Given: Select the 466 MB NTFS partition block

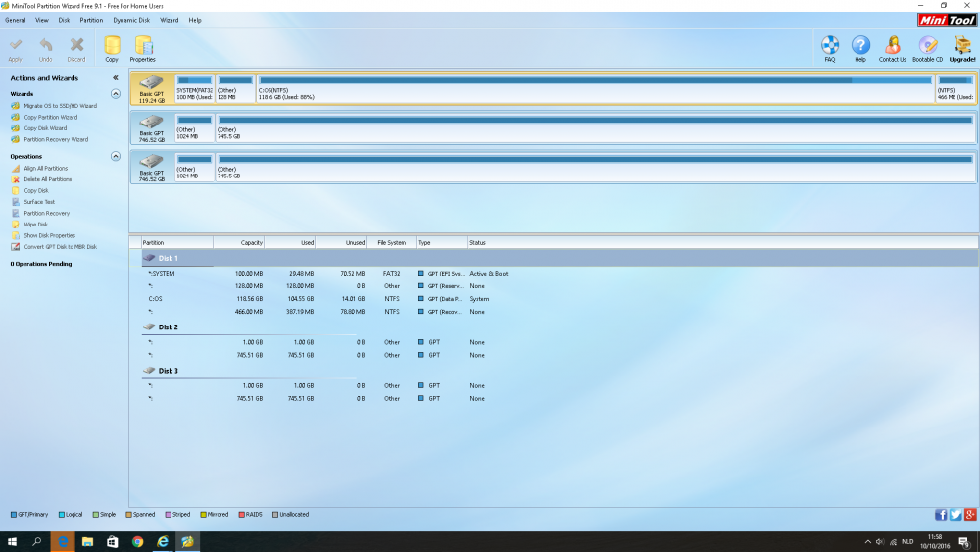Looking at the screenshot, I should tap(955, 88).
